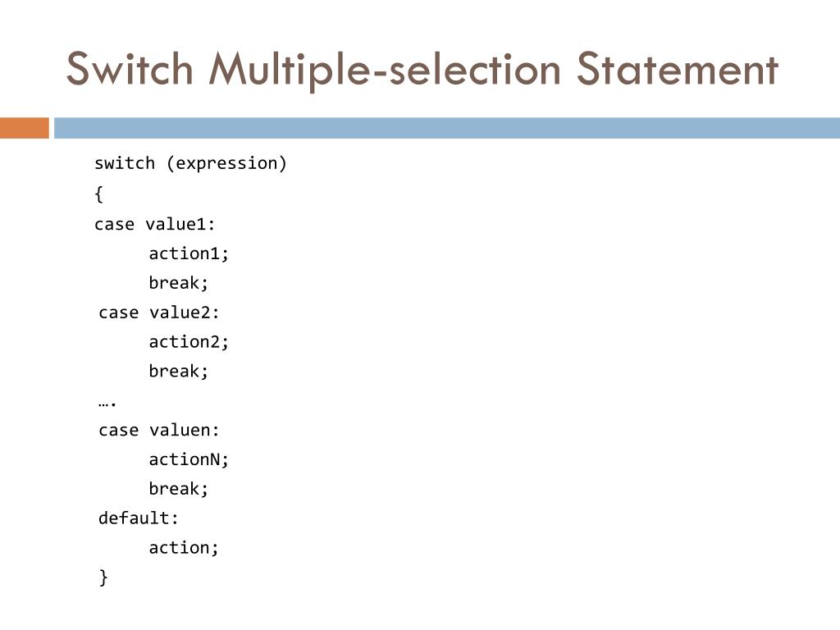Image resolution: width=840 pixels, height=630 pixels.
Task: Click the blue horizontal divider bar
Action: tap(447, 128)
